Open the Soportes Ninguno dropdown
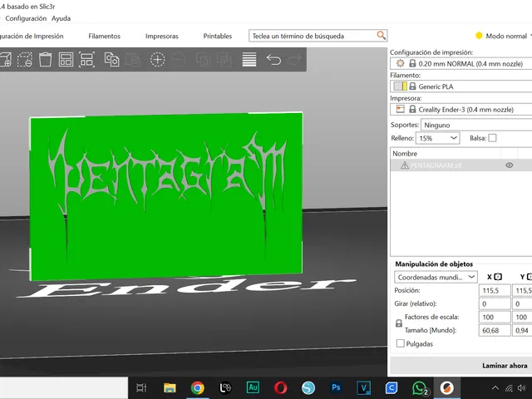 476,125
